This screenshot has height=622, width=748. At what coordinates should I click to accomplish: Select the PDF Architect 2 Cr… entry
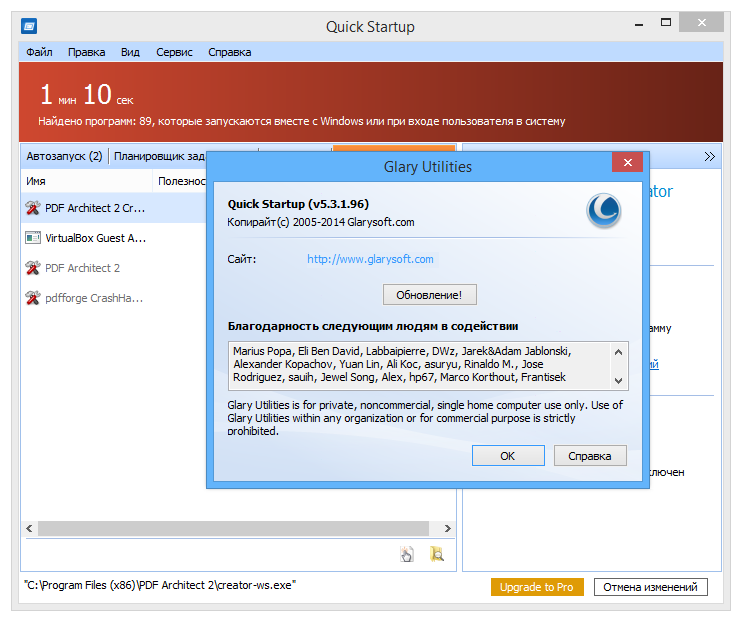coord(95,208)
